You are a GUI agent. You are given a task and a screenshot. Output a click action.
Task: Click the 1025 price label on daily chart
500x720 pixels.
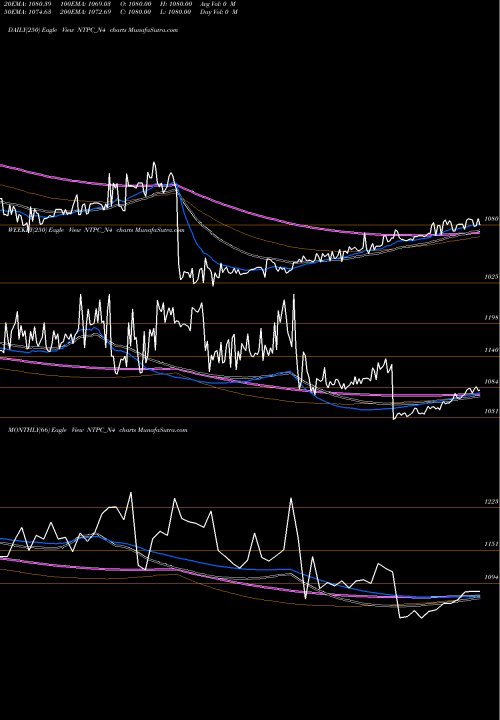click(491, 277)
